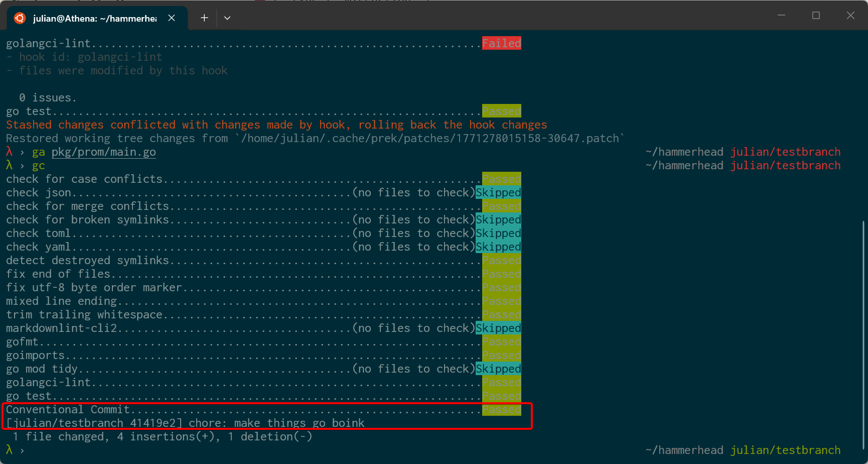Click the bottom-right julian/testbranch branch label
Screen dimensions: 868x464
[785, 450]
